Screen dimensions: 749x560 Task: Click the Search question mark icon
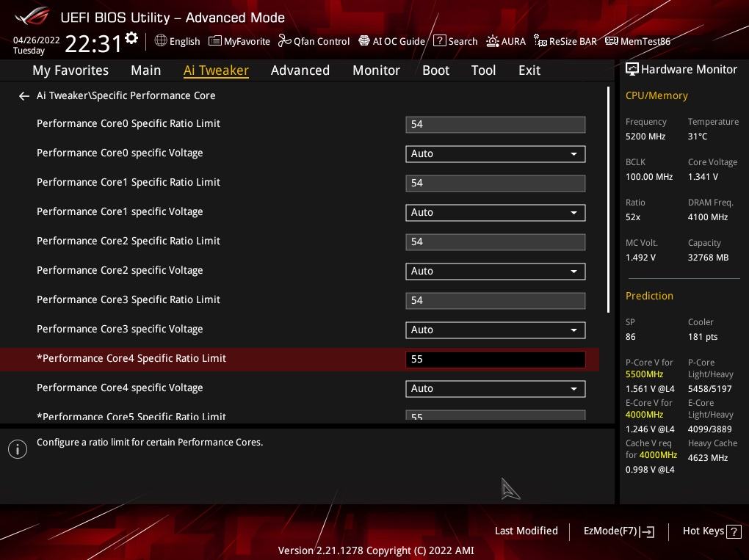439,41
